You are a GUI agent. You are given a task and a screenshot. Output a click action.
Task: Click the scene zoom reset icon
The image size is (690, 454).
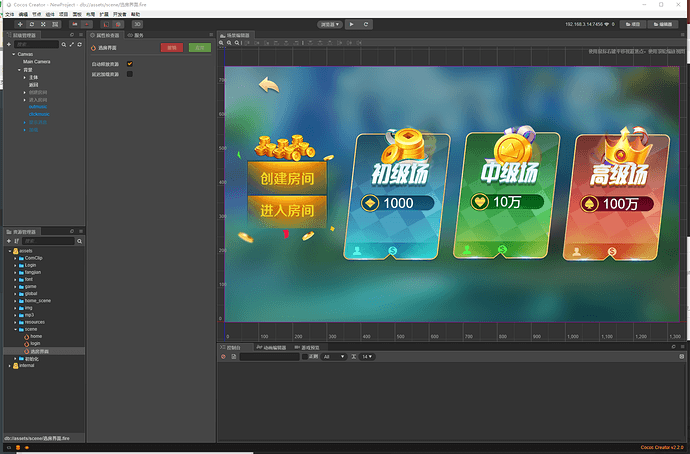(x=237, y=43)
